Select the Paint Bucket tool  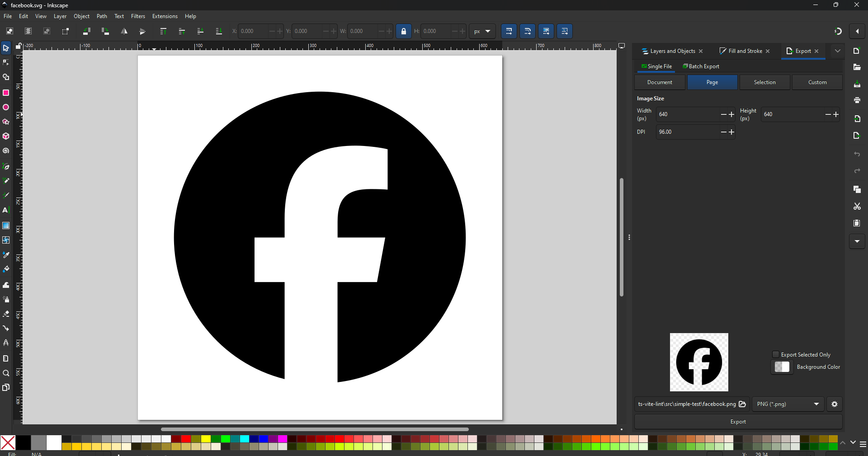(x=6, y=269)
